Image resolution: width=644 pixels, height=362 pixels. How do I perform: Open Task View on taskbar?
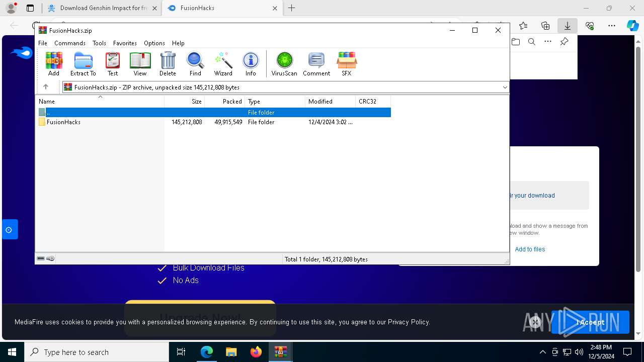tap(181, 352)
